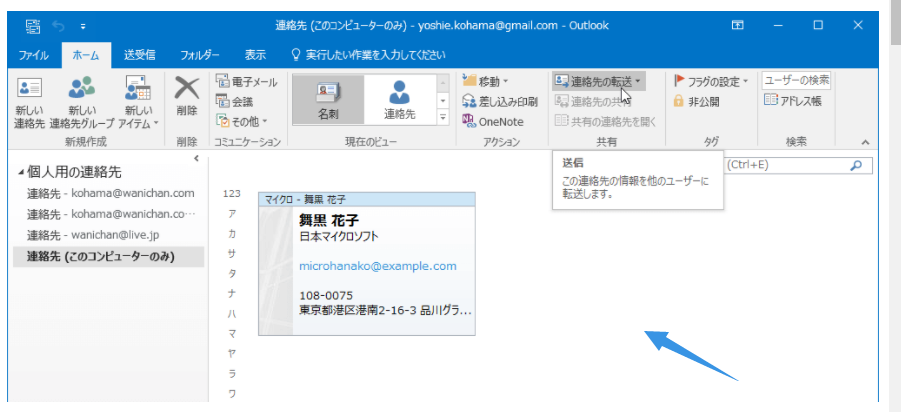Jump to index カ

(x=232, y=233)
